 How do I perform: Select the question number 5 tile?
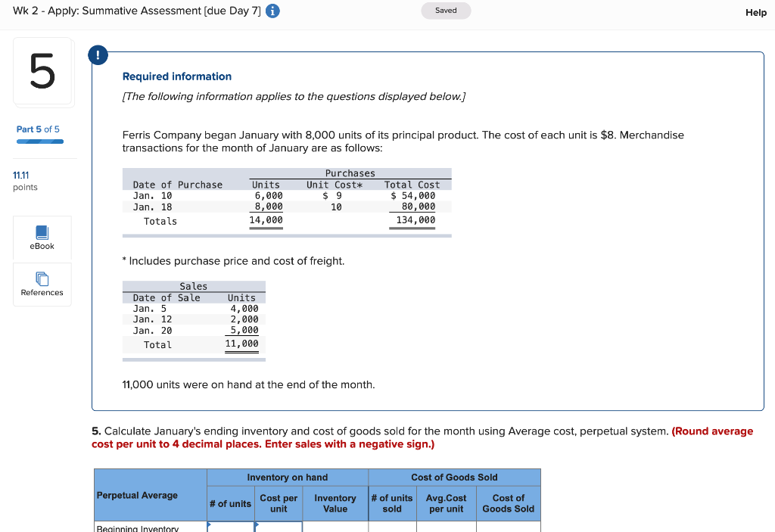click(x=42, y=71)
